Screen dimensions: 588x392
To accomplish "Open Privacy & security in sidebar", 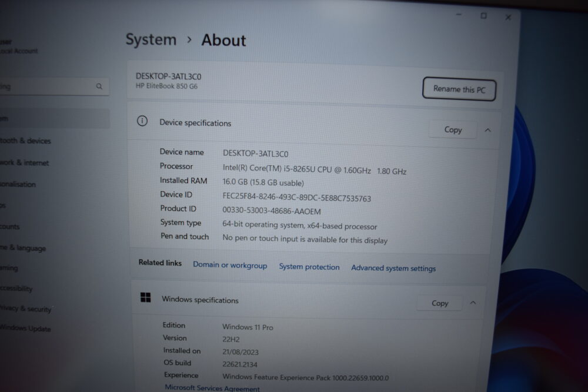I will tap(25, 309).
